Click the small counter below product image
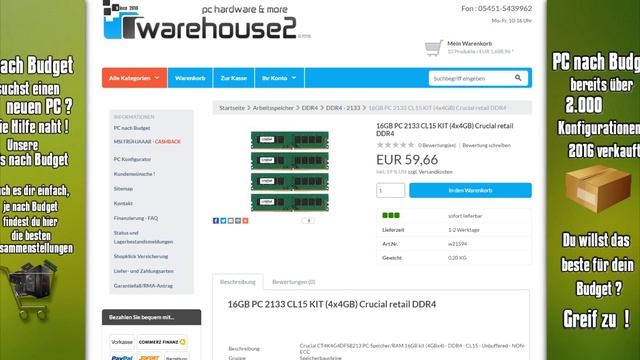This screenshot has width=640, height=360. 308,220
